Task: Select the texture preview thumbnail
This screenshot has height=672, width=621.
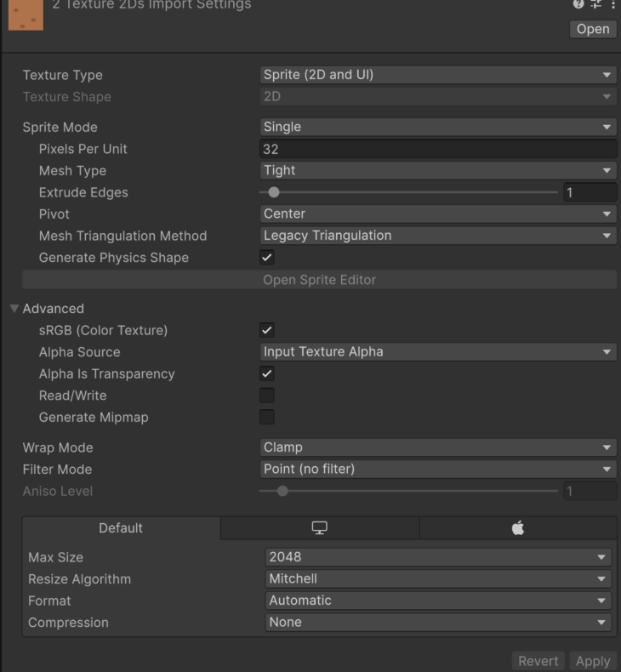Action: 26,15
